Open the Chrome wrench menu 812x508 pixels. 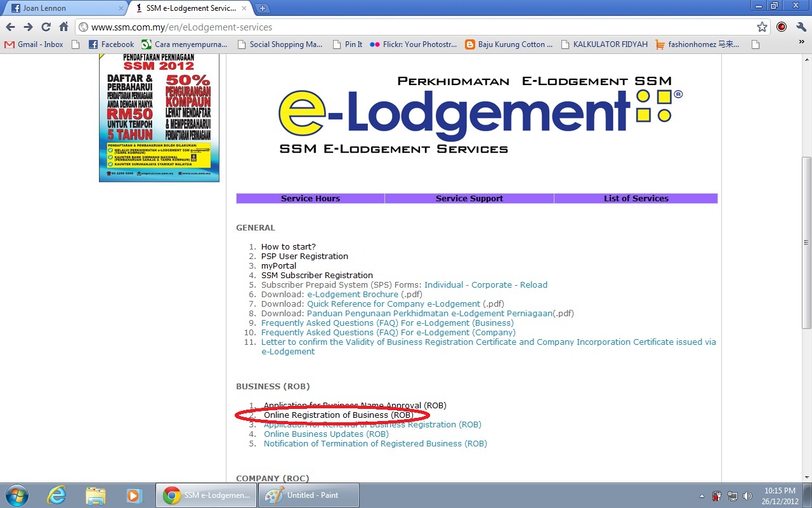tap(801, 27)
